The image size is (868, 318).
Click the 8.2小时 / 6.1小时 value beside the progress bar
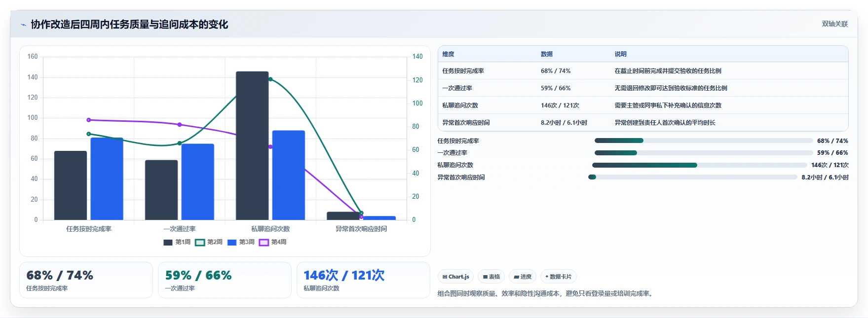point(825,177)
